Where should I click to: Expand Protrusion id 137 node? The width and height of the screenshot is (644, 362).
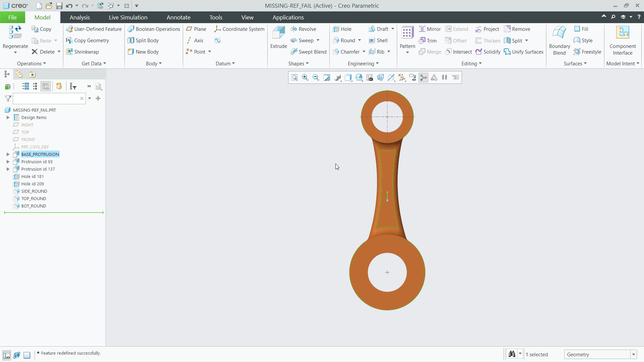click(8, 169)
